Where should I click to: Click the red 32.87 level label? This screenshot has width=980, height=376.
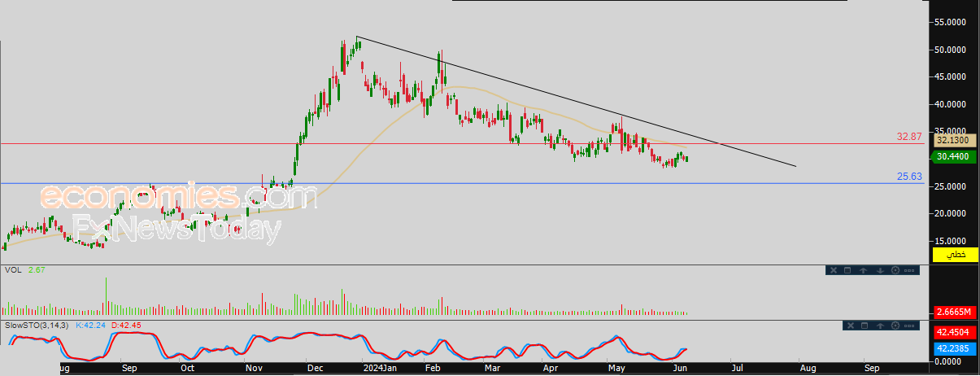click(x=908, y=137)
